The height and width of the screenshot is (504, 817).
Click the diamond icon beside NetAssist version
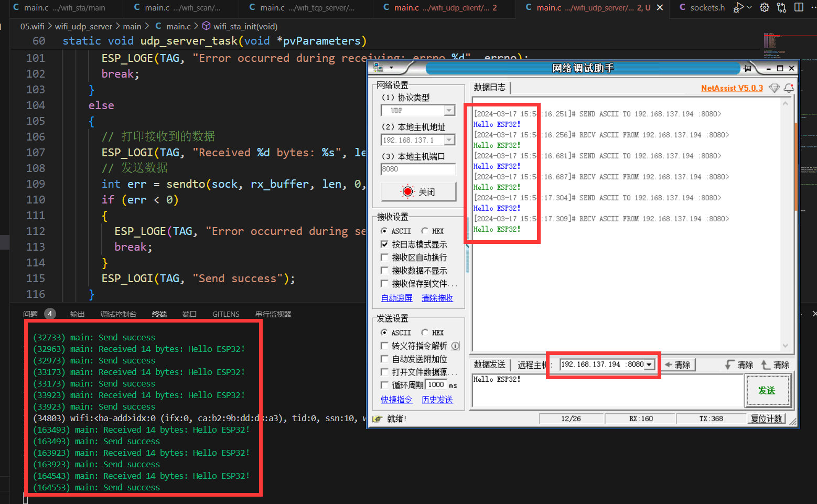point(774,88)
